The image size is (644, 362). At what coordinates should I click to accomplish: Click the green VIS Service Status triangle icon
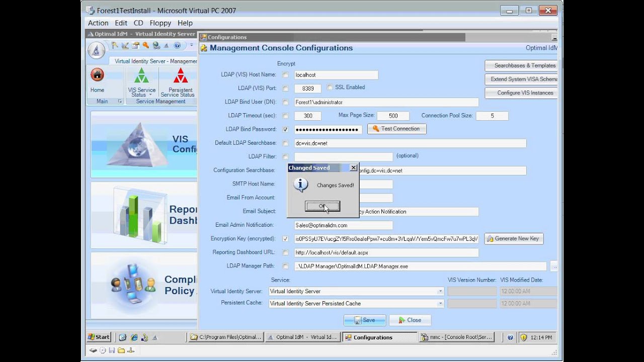pos(141,76)
